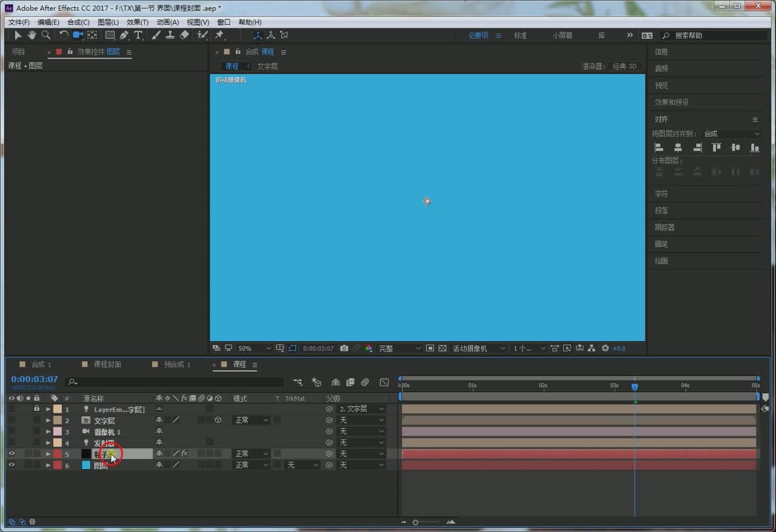Select the Puppet Pin tool
Image resolution: width=776 pixels, height=532 pixels.
[219, 36]
